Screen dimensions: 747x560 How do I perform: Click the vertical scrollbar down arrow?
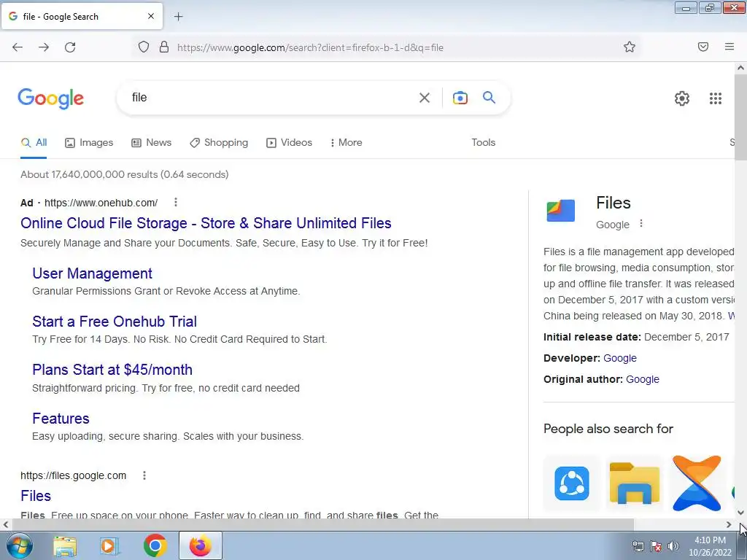coord(740,513)
